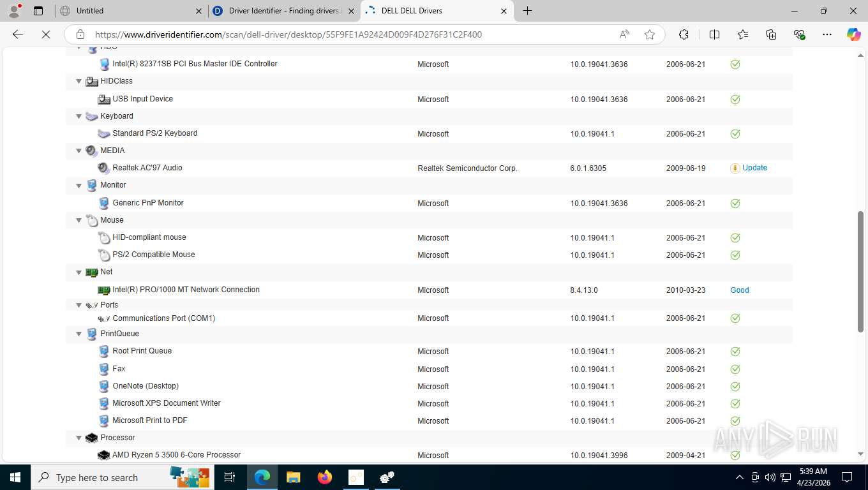868x490 pixels.
Task: Open the Copilot sidebar icon
Action: [x=853, y=34]
